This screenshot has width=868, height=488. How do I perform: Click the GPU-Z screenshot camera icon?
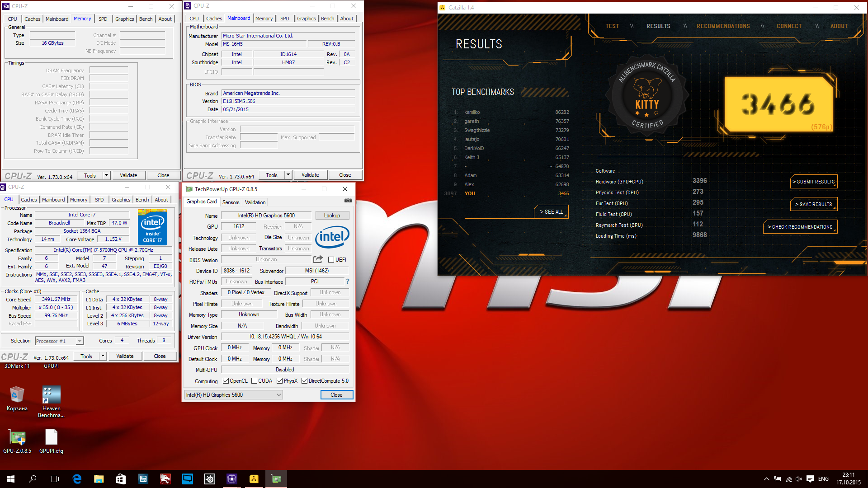point(348,201)
